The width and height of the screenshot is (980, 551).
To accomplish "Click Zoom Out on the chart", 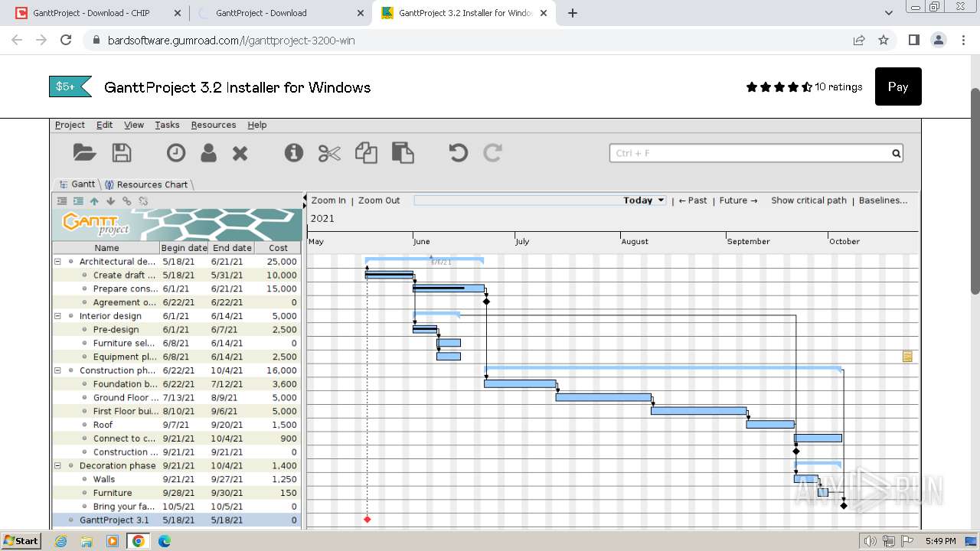I will pyautogui.click(x=379, y=201).
